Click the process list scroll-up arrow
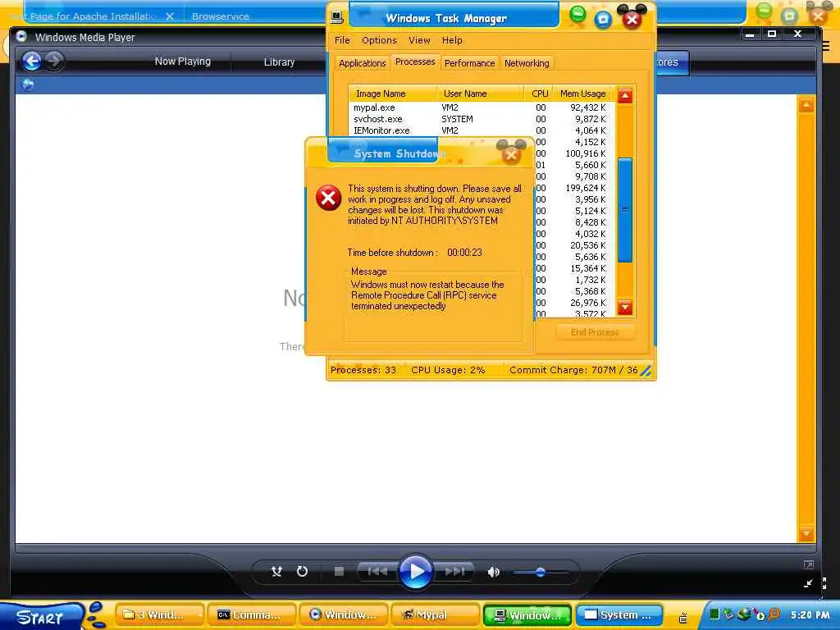 coord(624,96)
